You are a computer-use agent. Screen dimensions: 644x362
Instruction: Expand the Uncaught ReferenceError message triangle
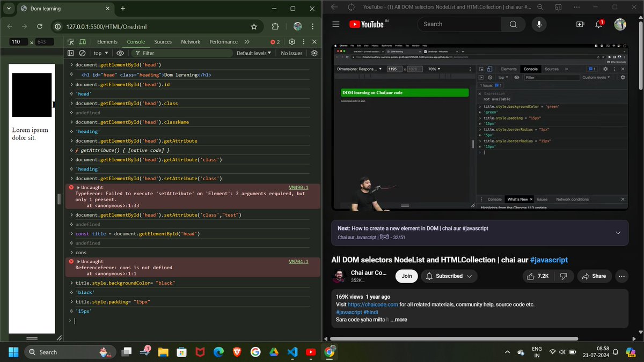click(x=79, y=262)
